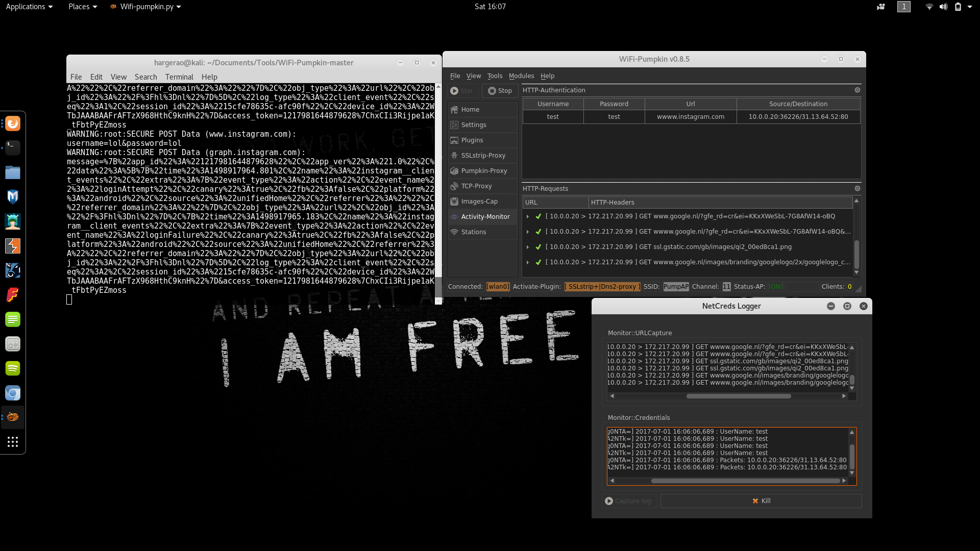980x551 pixels.
Task: Open the Files folder dock icon
Action: [x=13, y=172]
